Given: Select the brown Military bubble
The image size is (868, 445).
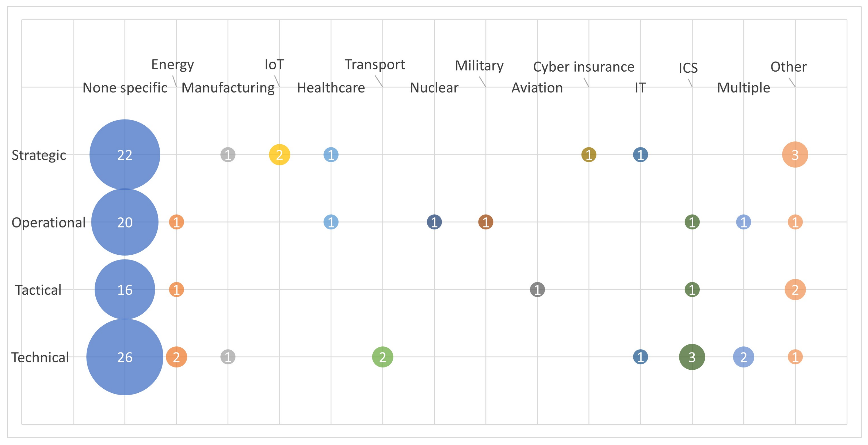Looking at the screenshot, I should pyautogui.click(x=486, y=222).
